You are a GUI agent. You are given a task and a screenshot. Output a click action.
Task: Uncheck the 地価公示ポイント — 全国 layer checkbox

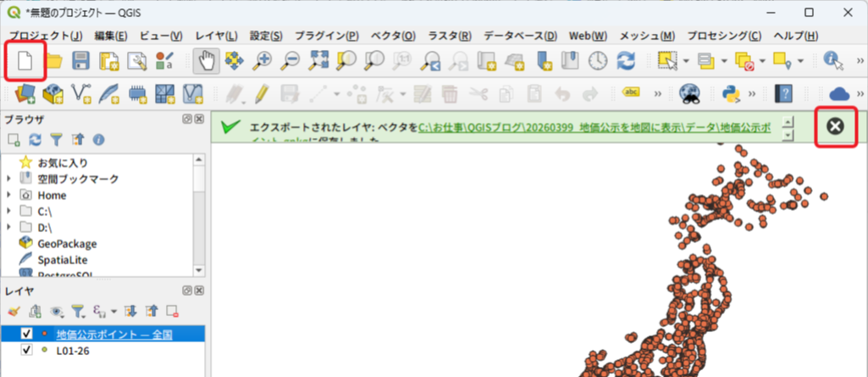tap(26, 334)
